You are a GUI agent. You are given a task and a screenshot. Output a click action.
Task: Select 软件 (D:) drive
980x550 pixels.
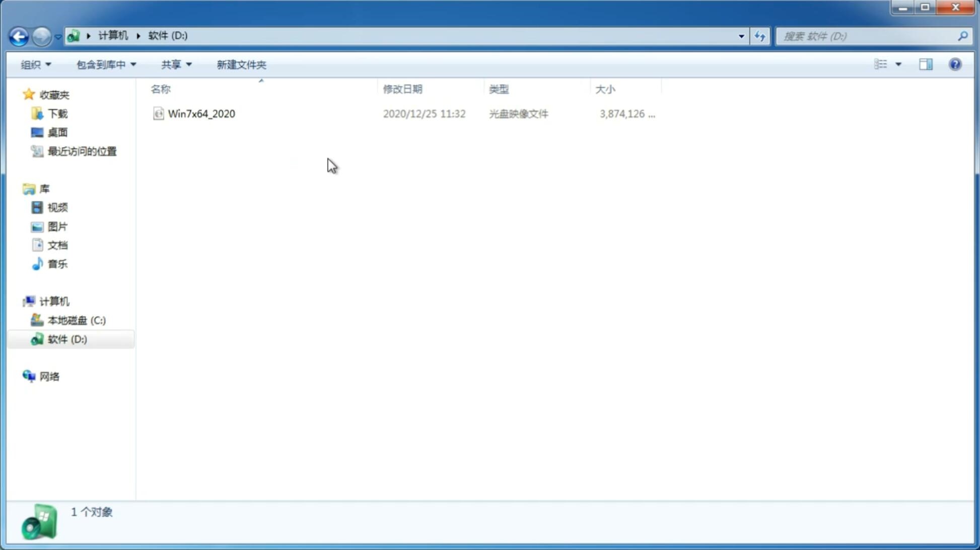[x=67, y=339]
